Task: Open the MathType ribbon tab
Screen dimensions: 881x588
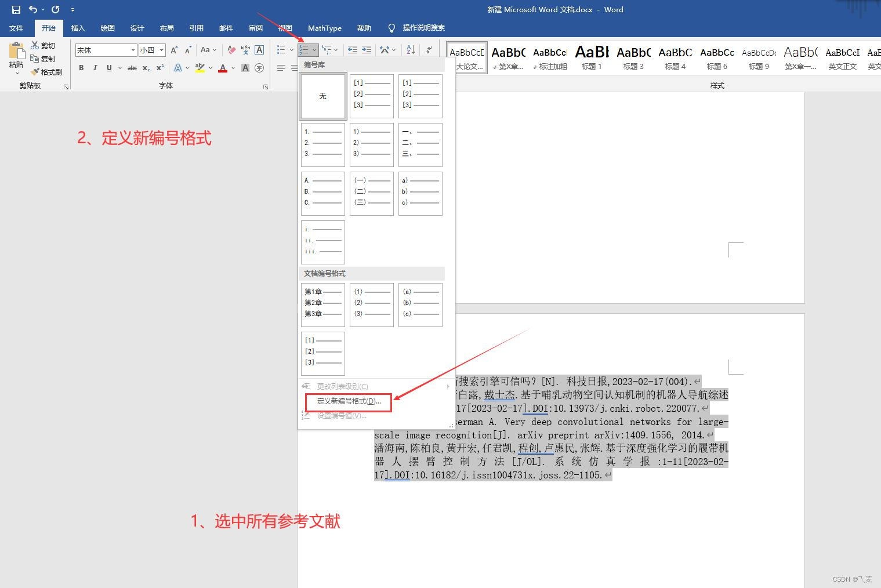Action: click(x=324, y=28)
